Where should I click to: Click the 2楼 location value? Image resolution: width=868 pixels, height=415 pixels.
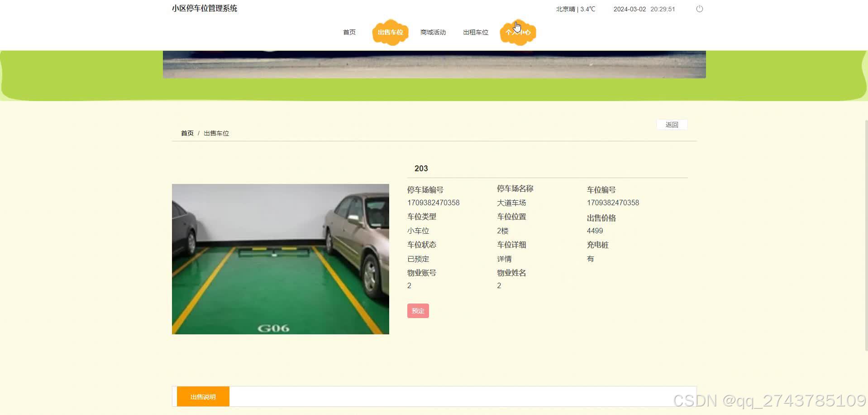502,231
